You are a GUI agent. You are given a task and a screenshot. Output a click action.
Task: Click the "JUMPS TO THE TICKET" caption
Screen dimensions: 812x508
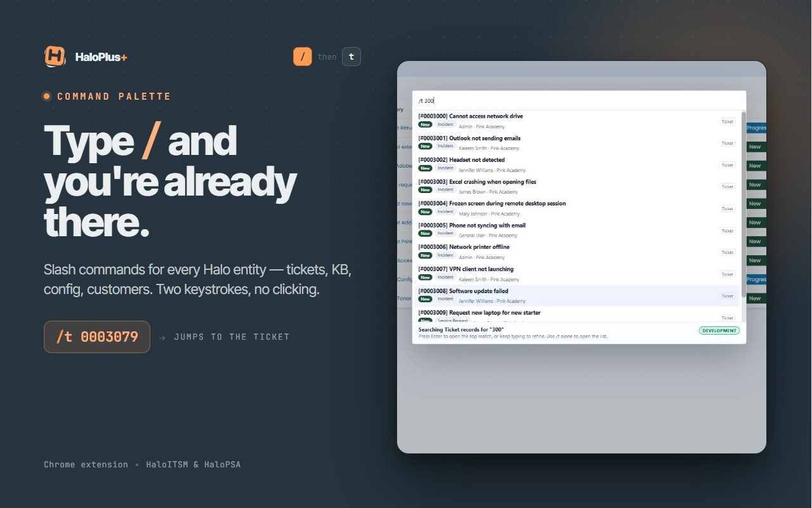(232, 337)
